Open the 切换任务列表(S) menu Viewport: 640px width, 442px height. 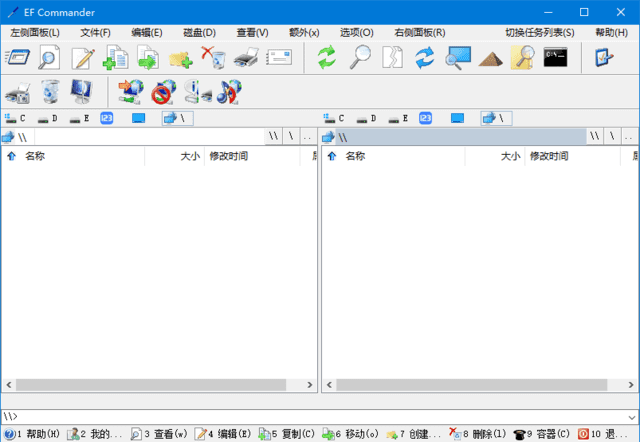540,33
